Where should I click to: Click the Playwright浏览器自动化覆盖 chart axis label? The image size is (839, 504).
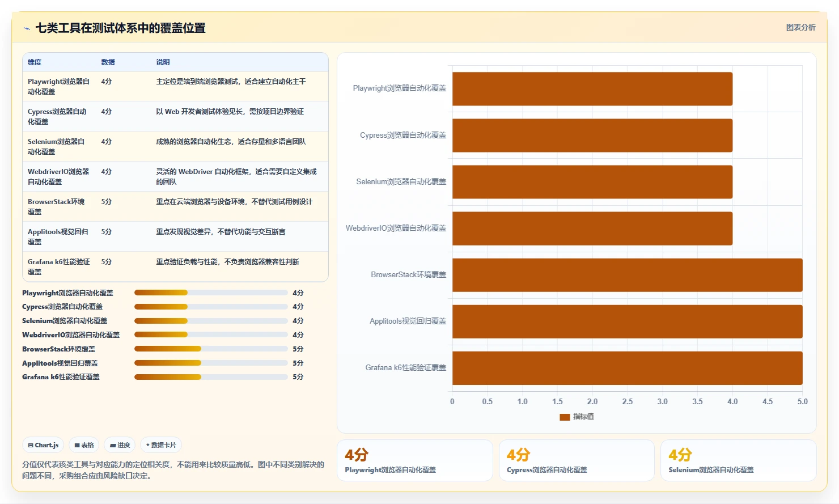pyautogui.click(x=400, y=88)
